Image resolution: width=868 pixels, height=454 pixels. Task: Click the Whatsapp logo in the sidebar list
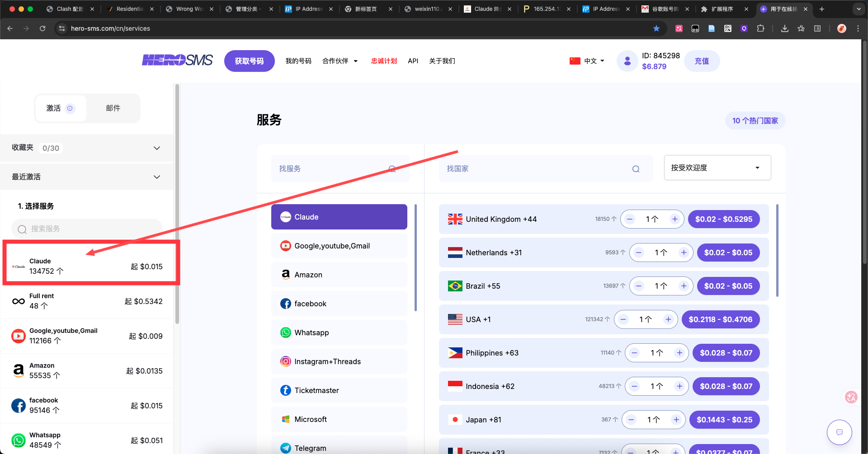point(19,440)
